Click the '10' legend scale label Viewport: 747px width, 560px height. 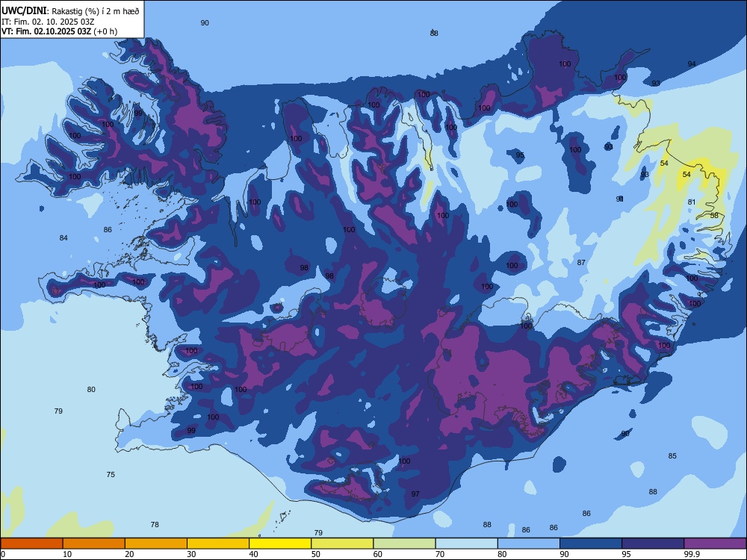pyautogui.click(x=67, y=554)
